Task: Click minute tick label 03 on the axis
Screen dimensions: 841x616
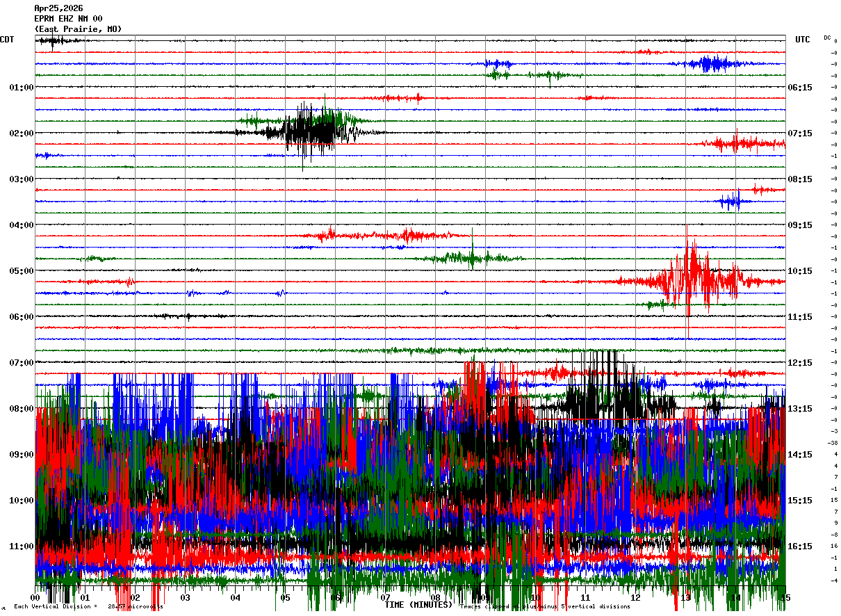Action: point(185,598)
